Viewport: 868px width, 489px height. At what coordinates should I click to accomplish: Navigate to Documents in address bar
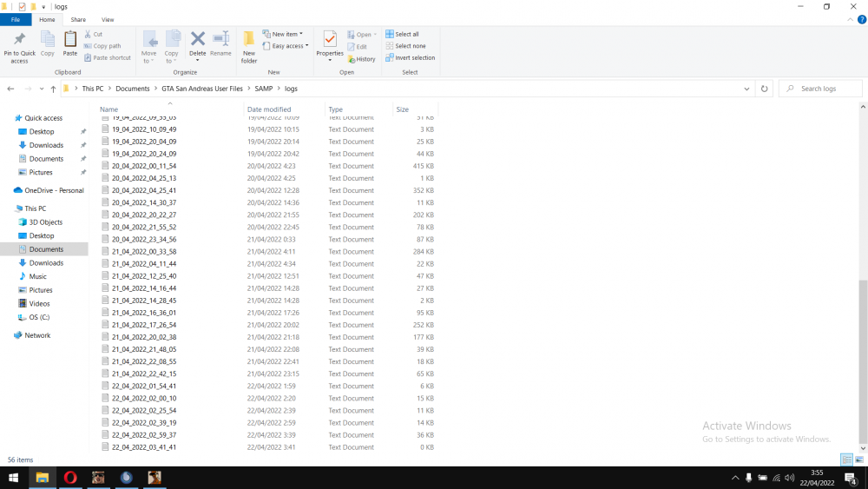pos(132,89)
